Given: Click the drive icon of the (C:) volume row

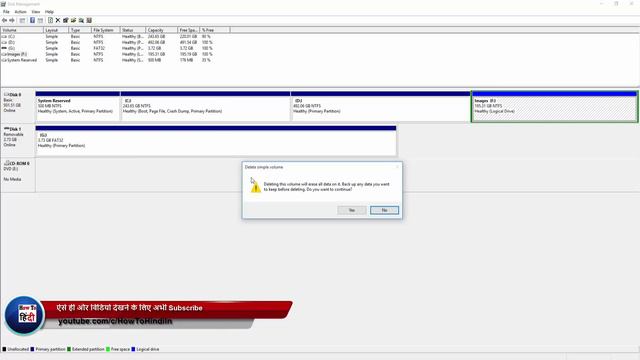Looking at the screenshot, I should [4, 36].
